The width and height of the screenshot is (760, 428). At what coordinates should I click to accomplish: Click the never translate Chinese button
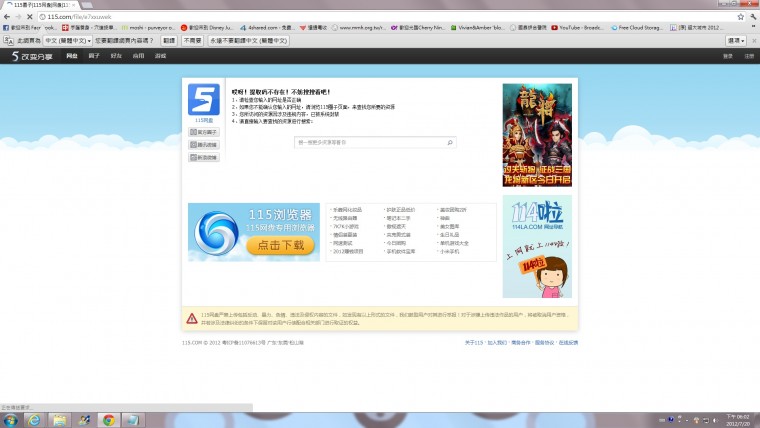pyautogui.click(x=249, y=41)
